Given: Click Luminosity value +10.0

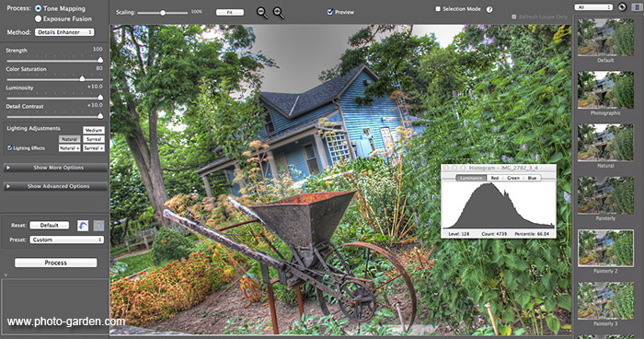Looking at the screenshot, I should tap(95, 87).
